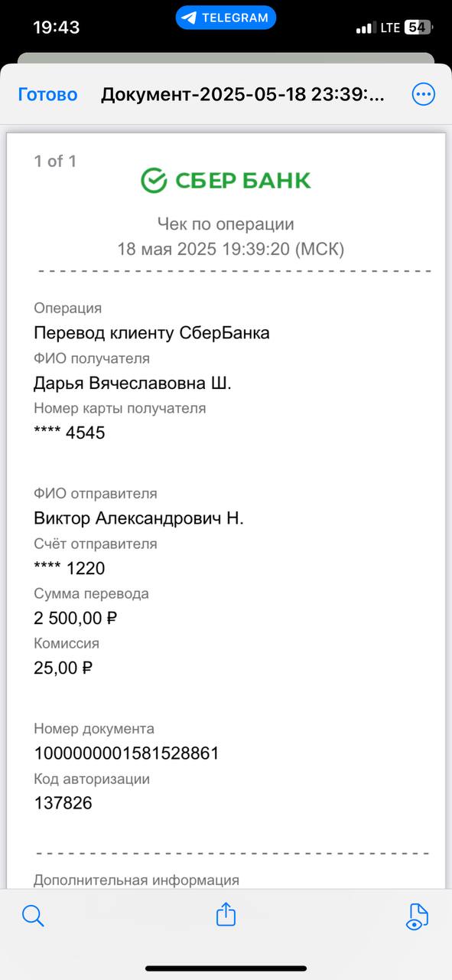Tap the document title Документ-2025-05-18

point(242,94)
